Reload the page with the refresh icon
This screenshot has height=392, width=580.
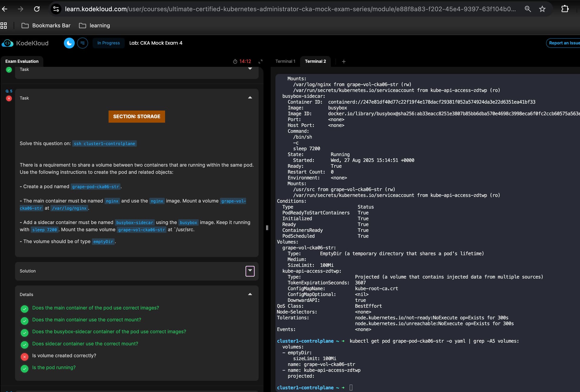pyautogui.click(x=37, y=9)
